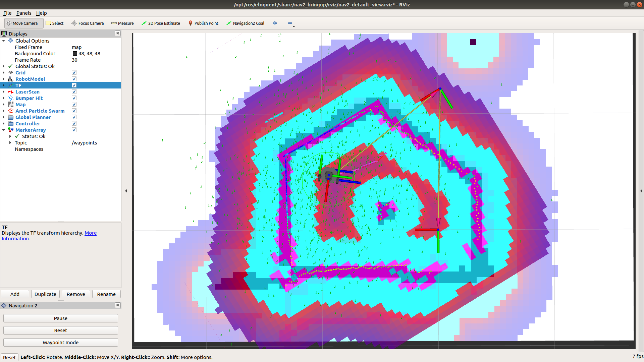Add a new tool with the plus icon

pos(275,23)
